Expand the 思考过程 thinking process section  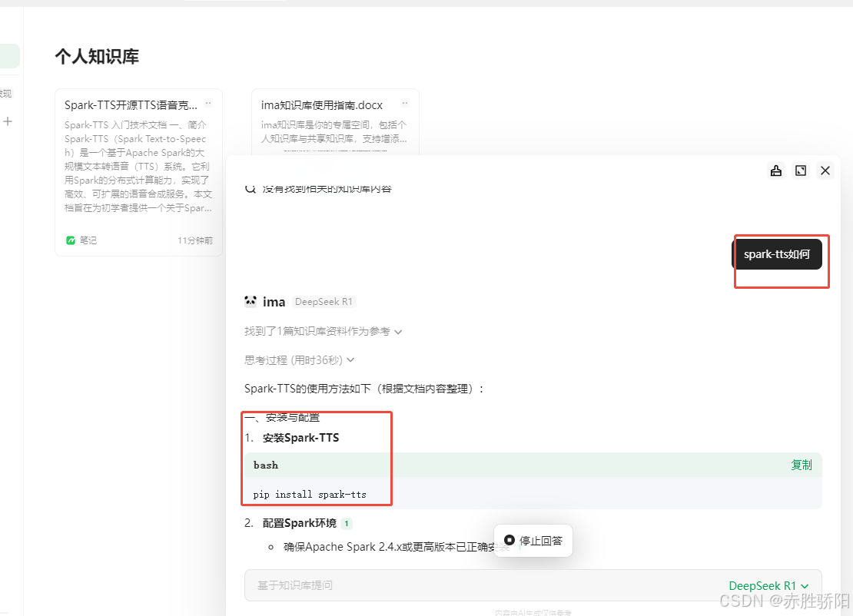coord(299,360)
